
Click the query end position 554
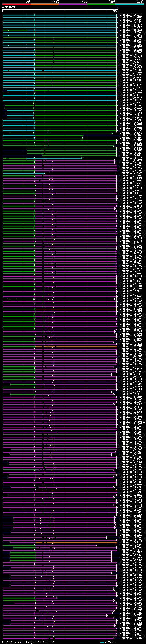tap(115, 11)
